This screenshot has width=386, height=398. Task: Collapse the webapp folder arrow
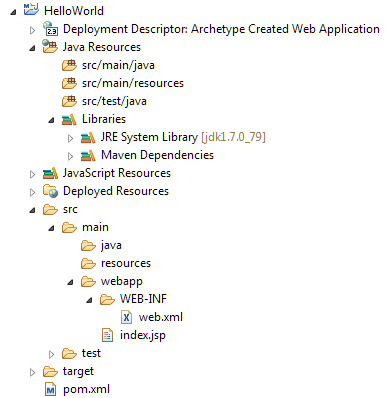[70, 283]
